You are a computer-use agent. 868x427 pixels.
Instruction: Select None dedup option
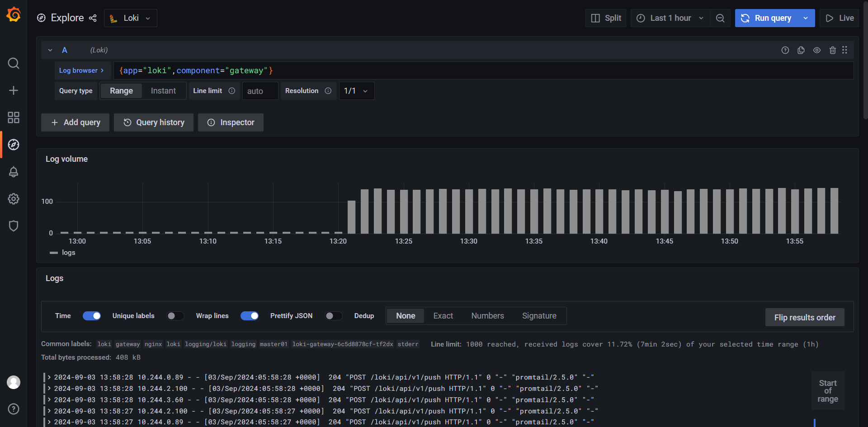pyautogui.click(x=406, y=316)
